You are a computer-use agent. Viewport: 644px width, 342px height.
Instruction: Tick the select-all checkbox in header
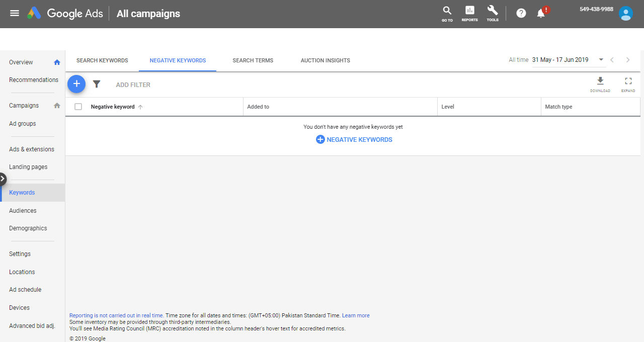pyautogui.click(x=78, y=107)
